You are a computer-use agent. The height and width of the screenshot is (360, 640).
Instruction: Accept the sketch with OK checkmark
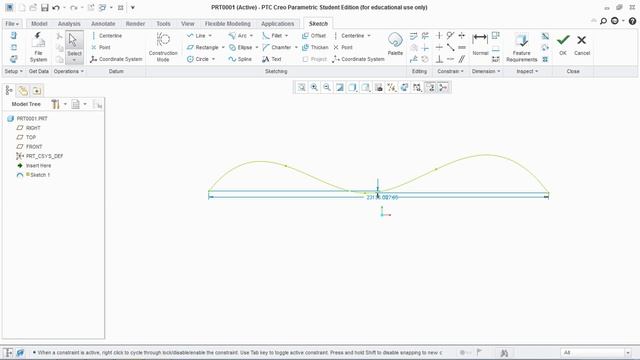click(563, 44)
